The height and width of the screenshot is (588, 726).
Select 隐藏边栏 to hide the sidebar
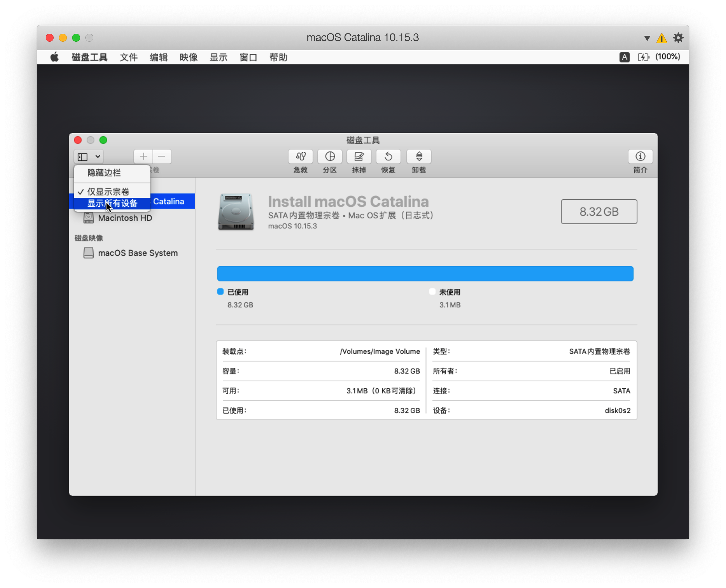point(104,173)
